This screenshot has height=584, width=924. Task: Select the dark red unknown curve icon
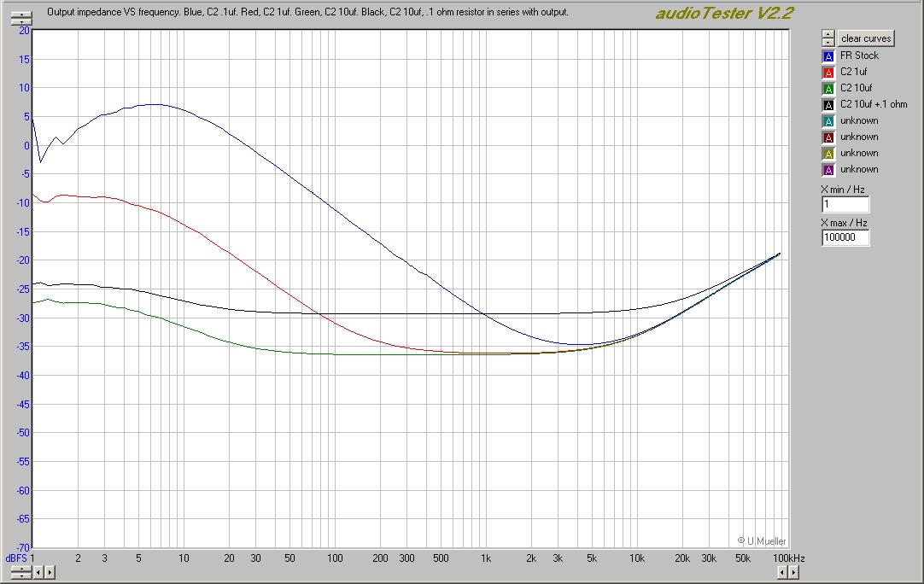[827, 136]
